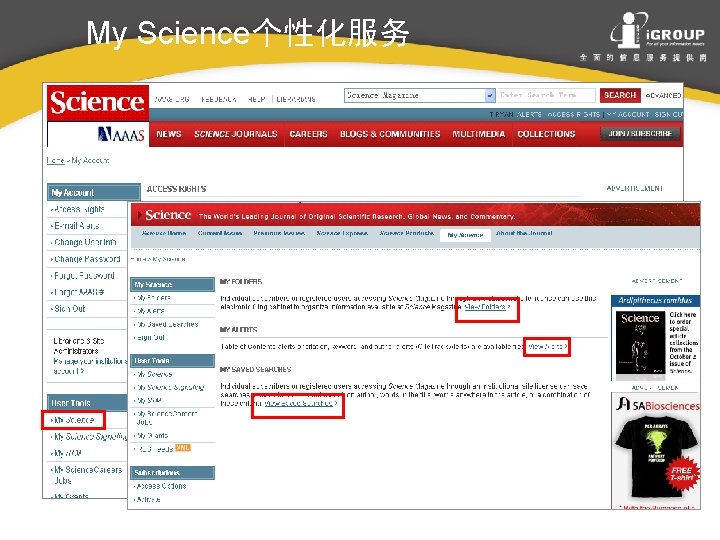Switch to the Previous Issues tab
Screen dimensions: 720x540
279,233
